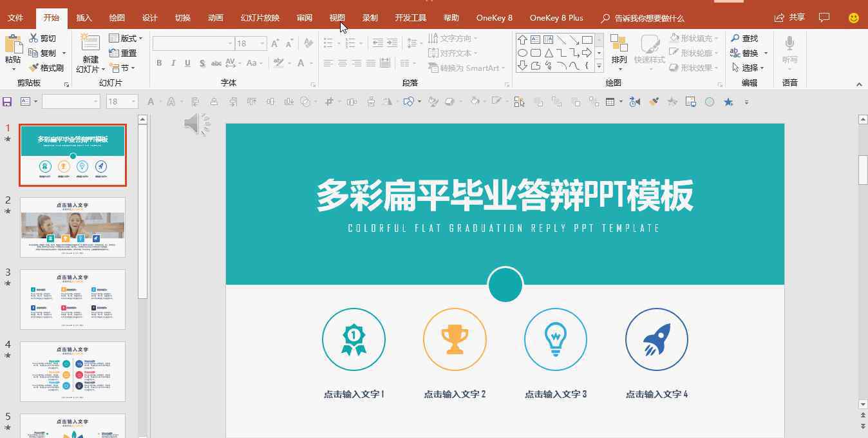The height and width of the screenshot is (438, 868).
Task: Click the Help (帮助) tab
Action: click(x=451, y=18)
